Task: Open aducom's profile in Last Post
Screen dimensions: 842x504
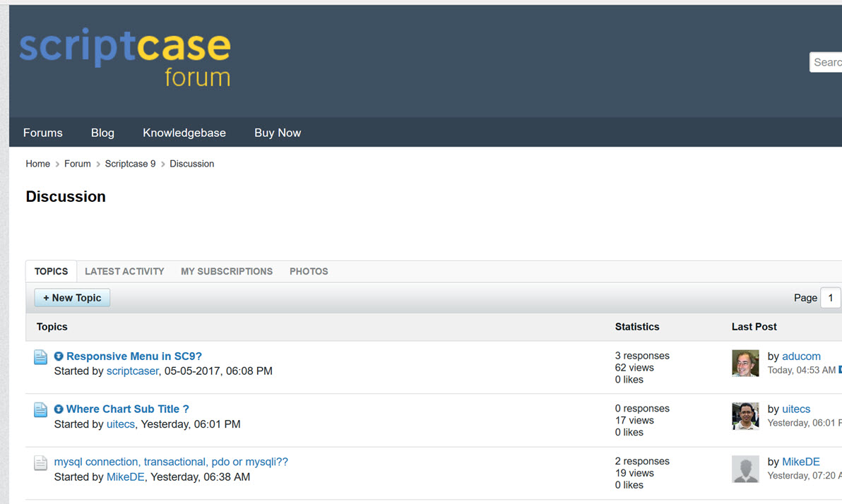Action: pyautogui.click(x=801, y=356)
